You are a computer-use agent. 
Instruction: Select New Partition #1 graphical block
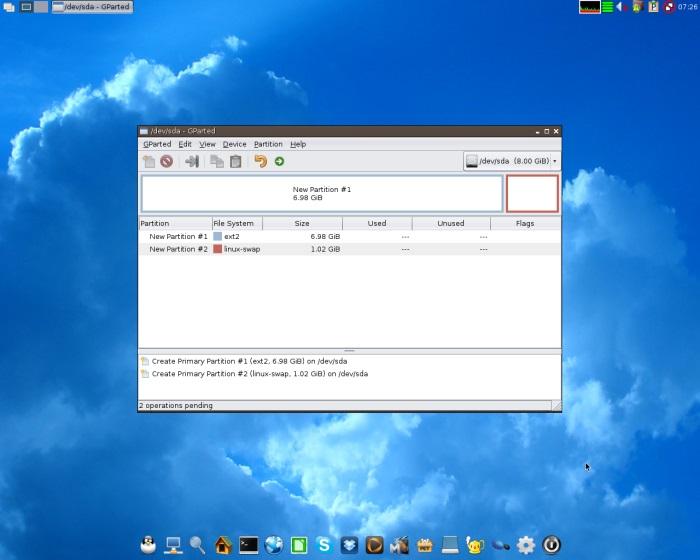[x=322, y=193]
